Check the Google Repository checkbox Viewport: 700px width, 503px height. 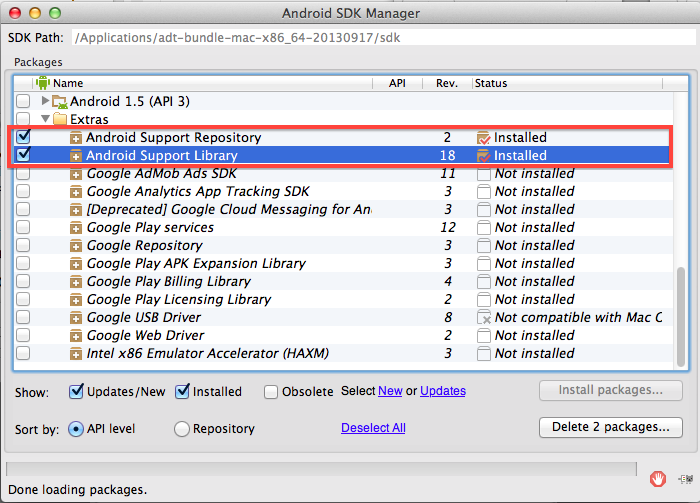click(x=23, y=245)
